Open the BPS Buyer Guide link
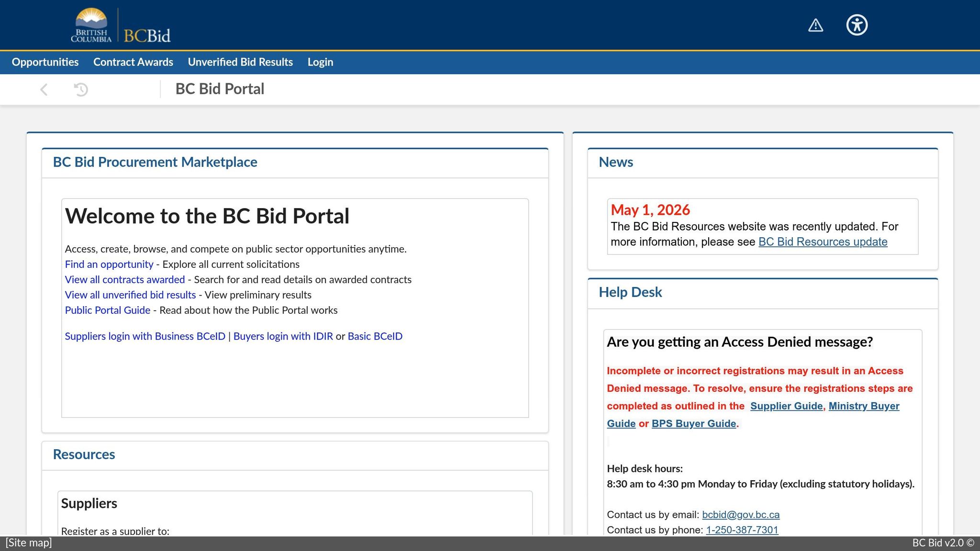 694,424
